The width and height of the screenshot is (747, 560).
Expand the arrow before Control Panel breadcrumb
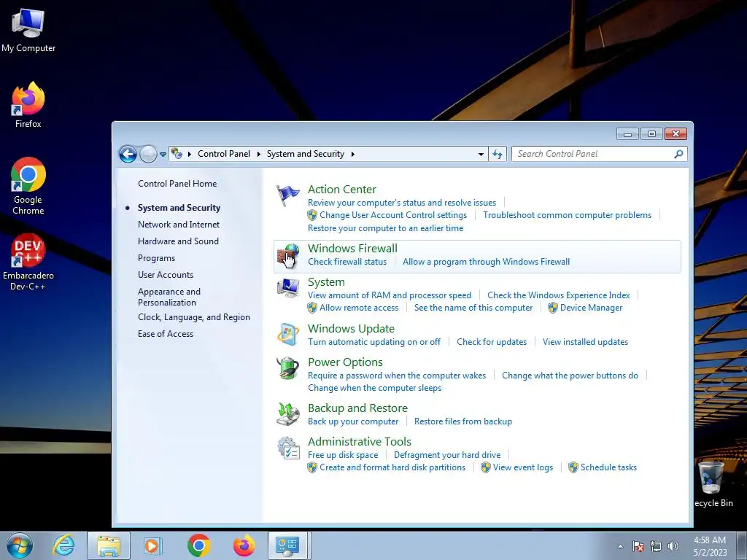[190, 154]
